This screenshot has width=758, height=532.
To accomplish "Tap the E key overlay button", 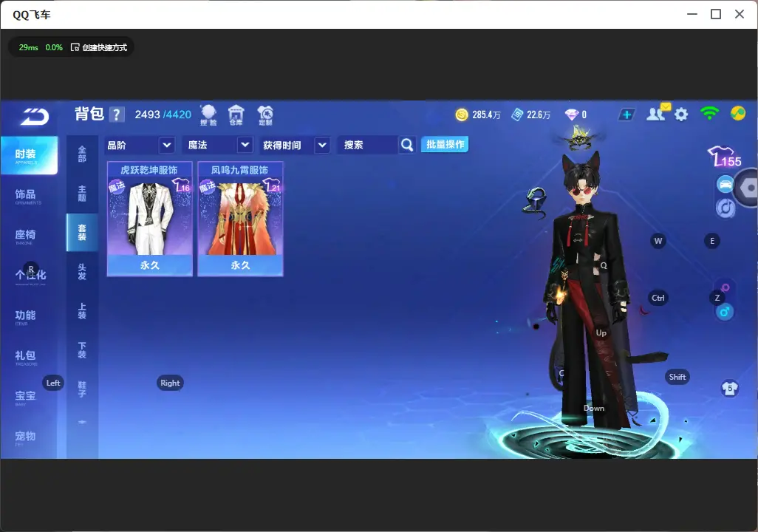I will coord(711,241).
